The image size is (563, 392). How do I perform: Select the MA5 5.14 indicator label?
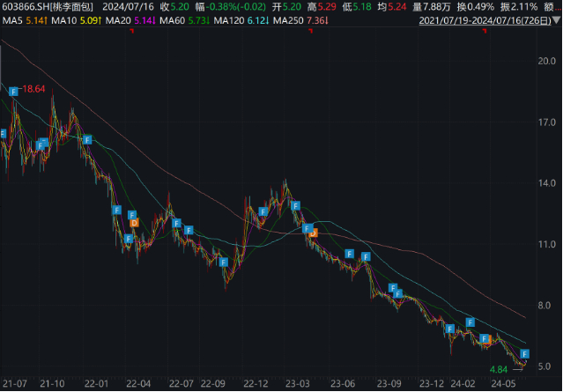pyautogui.click(x=25, y=20)
